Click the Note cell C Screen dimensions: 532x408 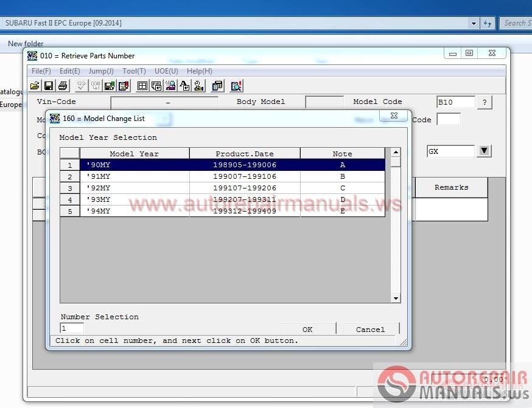pyautogui.click(x=343, y=188)
